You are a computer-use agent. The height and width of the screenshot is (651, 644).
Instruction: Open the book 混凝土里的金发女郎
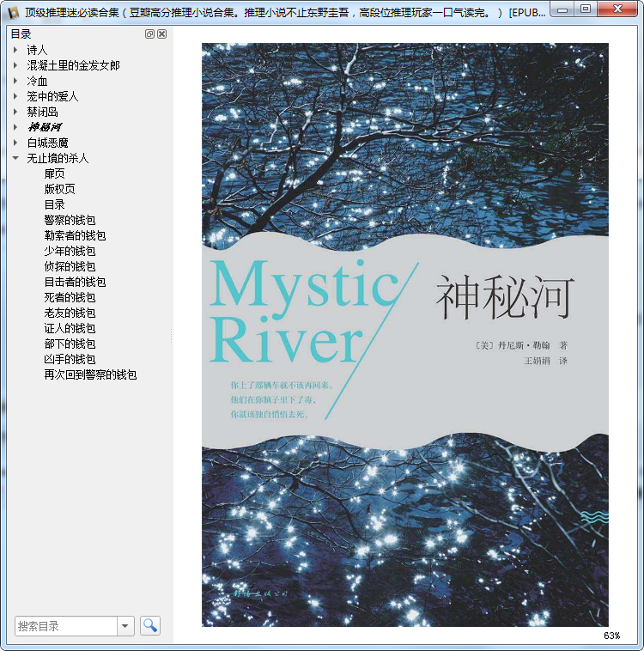[x=73, y=65]
